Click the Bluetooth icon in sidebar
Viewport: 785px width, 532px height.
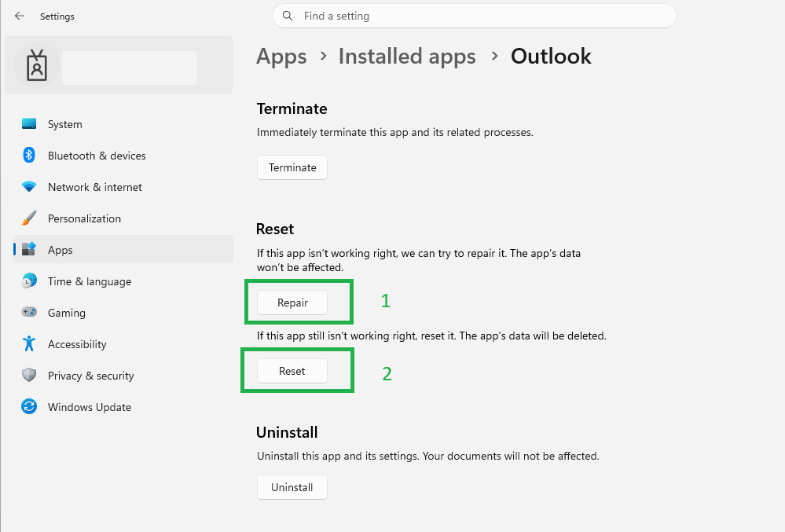29,155
